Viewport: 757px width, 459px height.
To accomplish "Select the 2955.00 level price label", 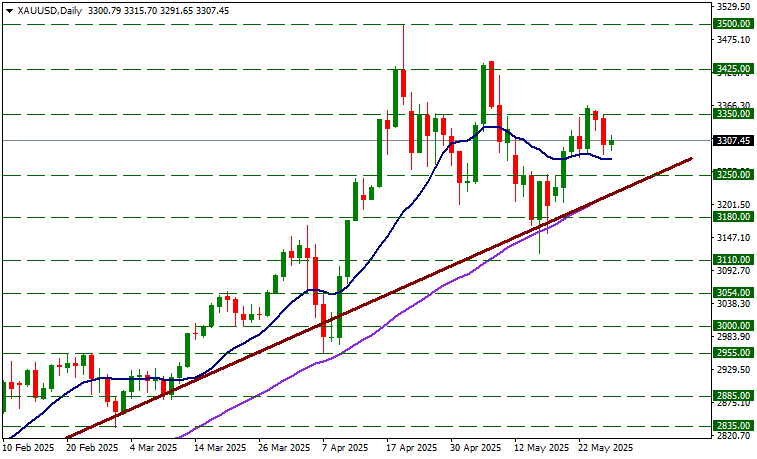I will pos(732,353).
